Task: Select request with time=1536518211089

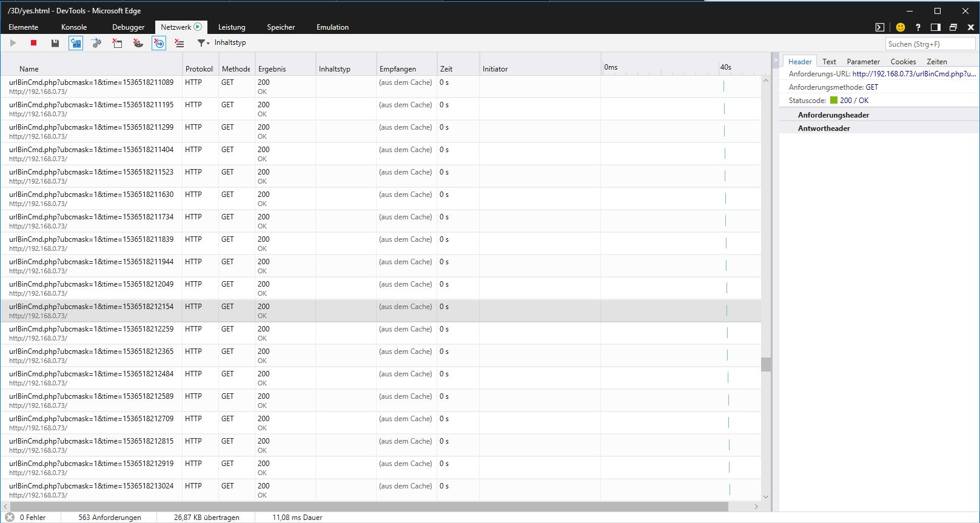Action: (381, 87)
